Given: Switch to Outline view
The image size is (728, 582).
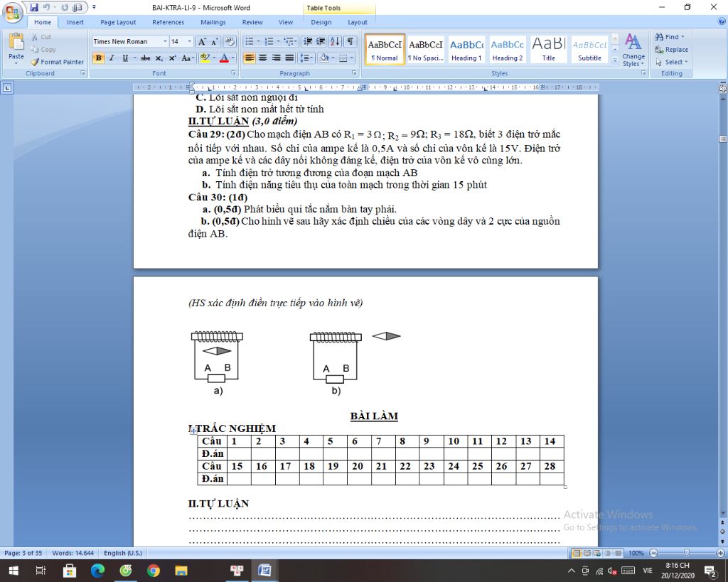Looking at the screenshot, I should point(607,553).
